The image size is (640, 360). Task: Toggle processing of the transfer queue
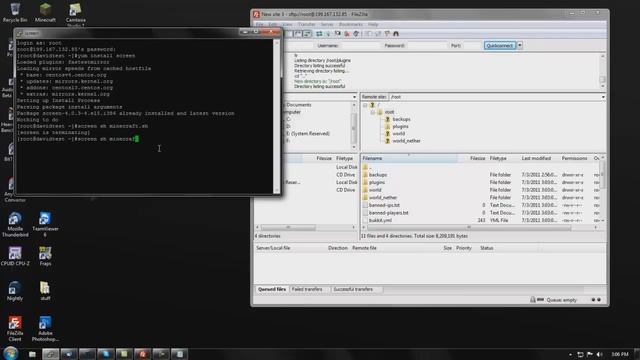[x=328, y=34]
